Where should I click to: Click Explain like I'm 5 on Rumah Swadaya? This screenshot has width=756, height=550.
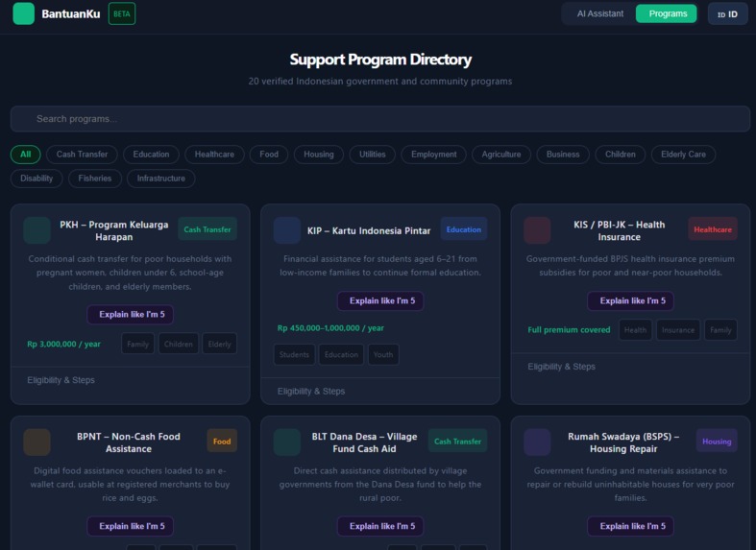pyautogui.click(x=631, y=526)
